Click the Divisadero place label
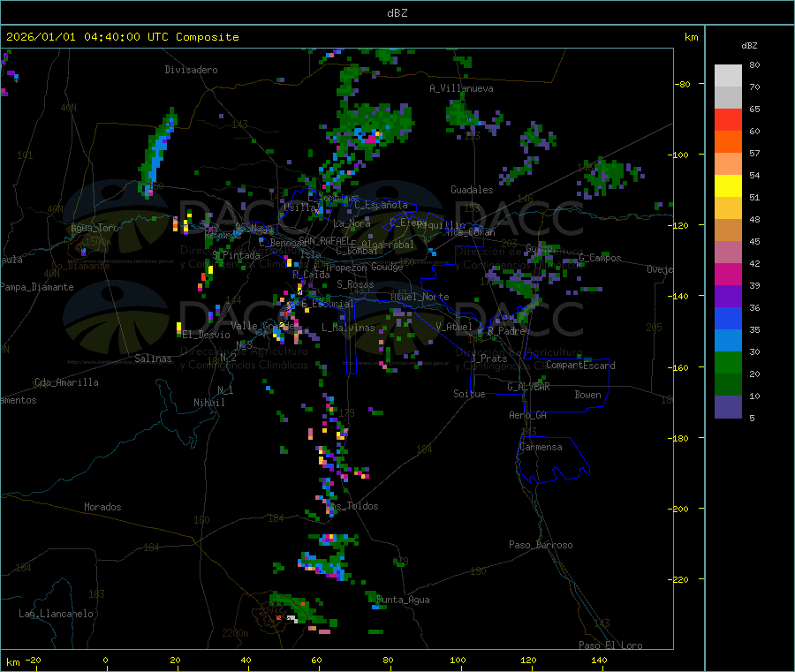This screenshot has height=672, width=795. [x=191, y=70]
